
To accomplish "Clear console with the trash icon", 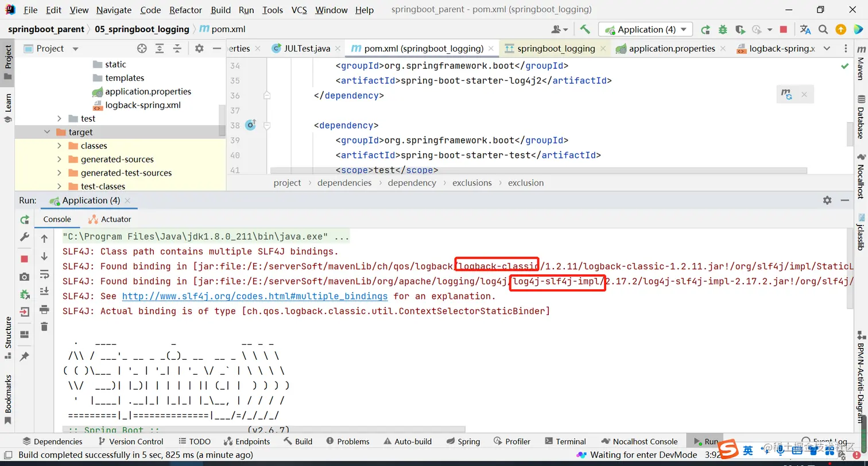I will click(44, 327).
